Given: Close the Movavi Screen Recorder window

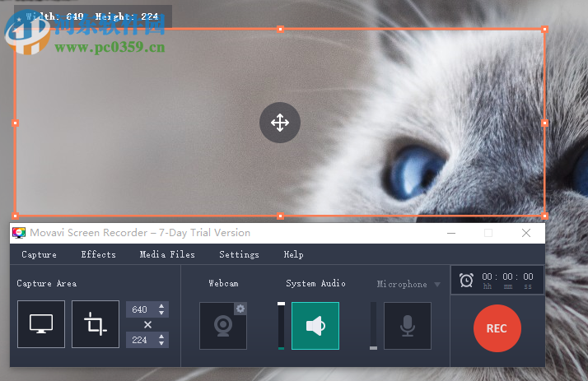Looking at the screenshot, I should (526, 233).
